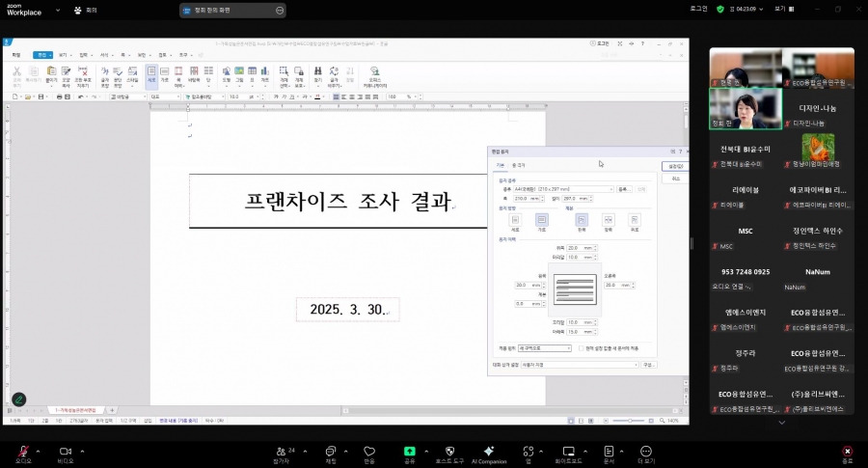The height and width of the screenshot is (468, 868).
Task: Click the 취소 (cancel) button in dialog
Action: click(675, 179)
